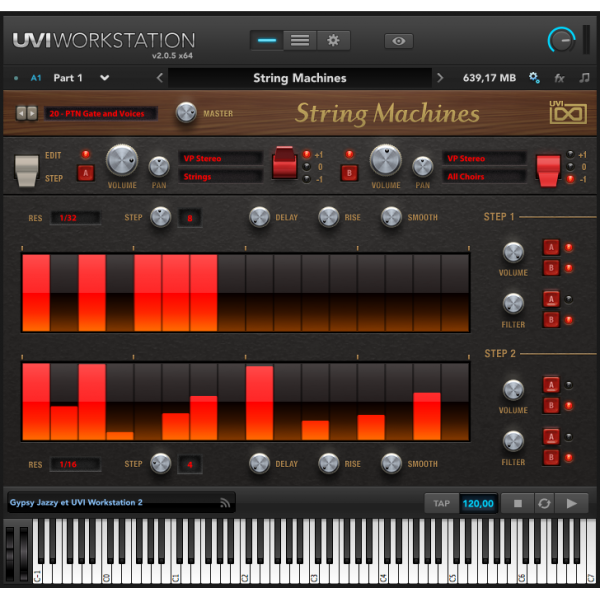This screenshot has width=600, height=600.
Task: Click Step 1 STEP count knob
Action: pyautogui.click(x=160, y=217)
